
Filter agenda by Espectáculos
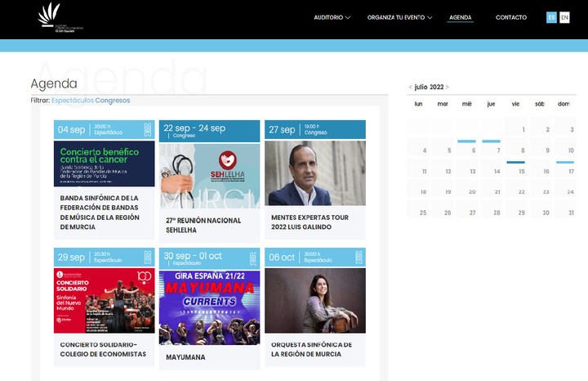tap(73, 101)
